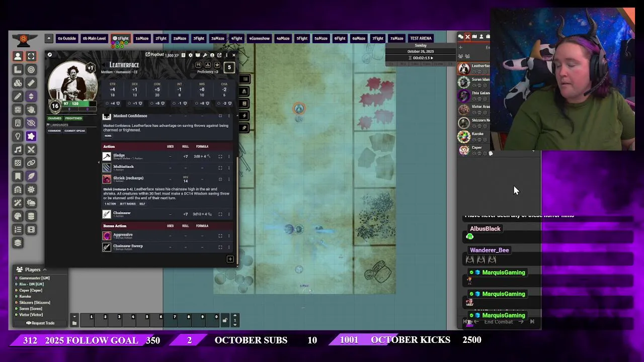Toggle the purple feather tool
This screenshot has width=644, height=362.
[31, 176]
